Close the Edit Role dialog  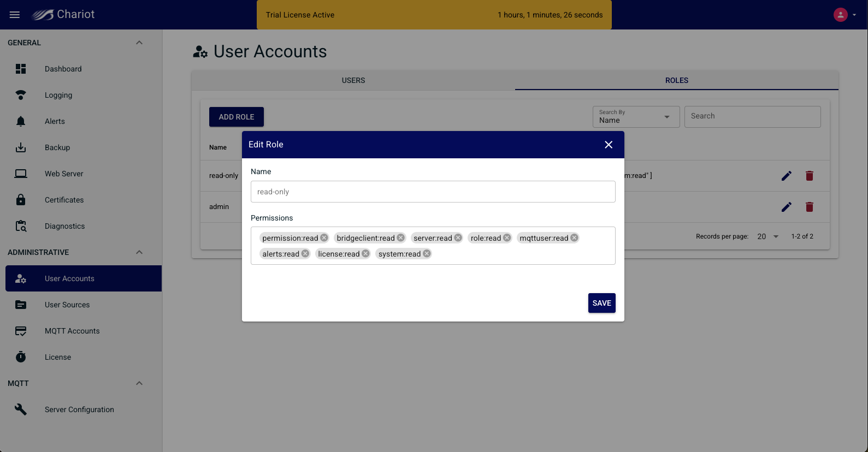(609, 145)
